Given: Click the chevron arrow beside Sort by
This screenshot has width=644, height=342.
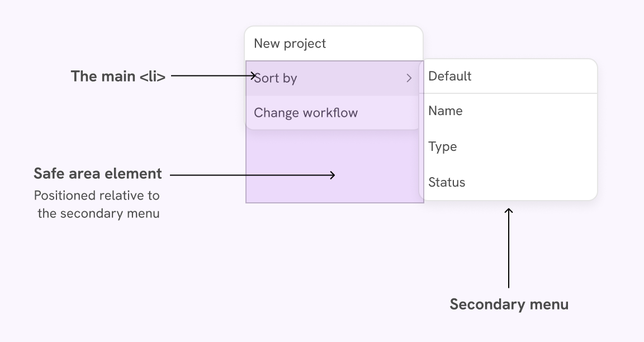Looking at the screenshot, I should click(x=409, y=78).
